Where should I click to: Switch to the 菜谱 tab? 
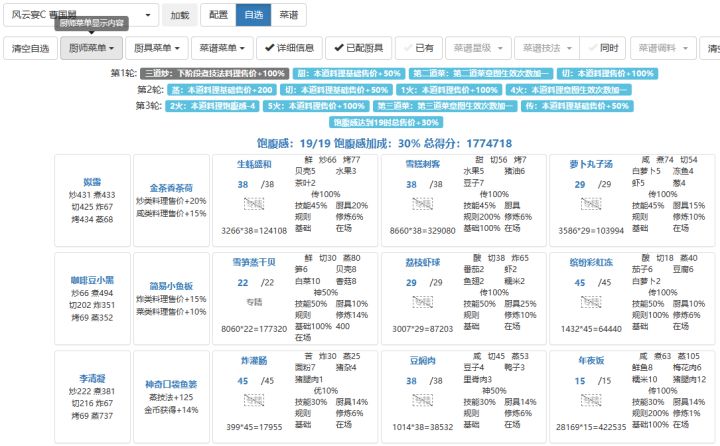[x=288, y=15]
